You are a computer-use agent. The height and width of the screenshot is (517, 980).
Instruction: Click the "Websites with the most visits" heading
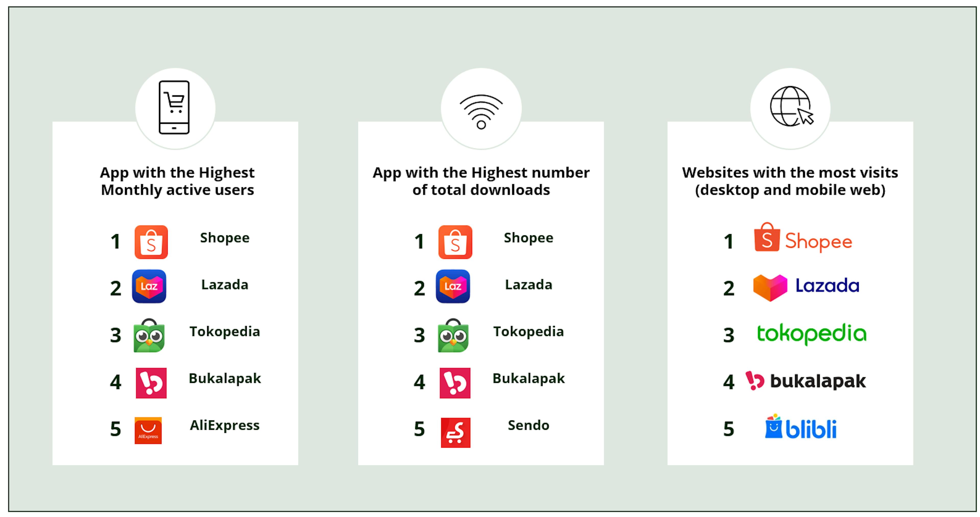pos(790,181)
